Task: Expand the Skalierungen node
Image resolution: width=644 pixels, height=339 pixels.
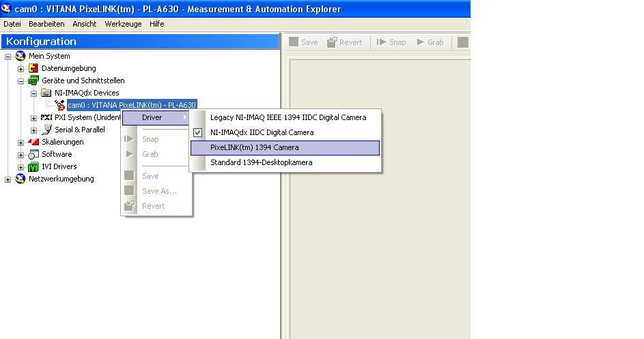Action: tap(20, 143)
